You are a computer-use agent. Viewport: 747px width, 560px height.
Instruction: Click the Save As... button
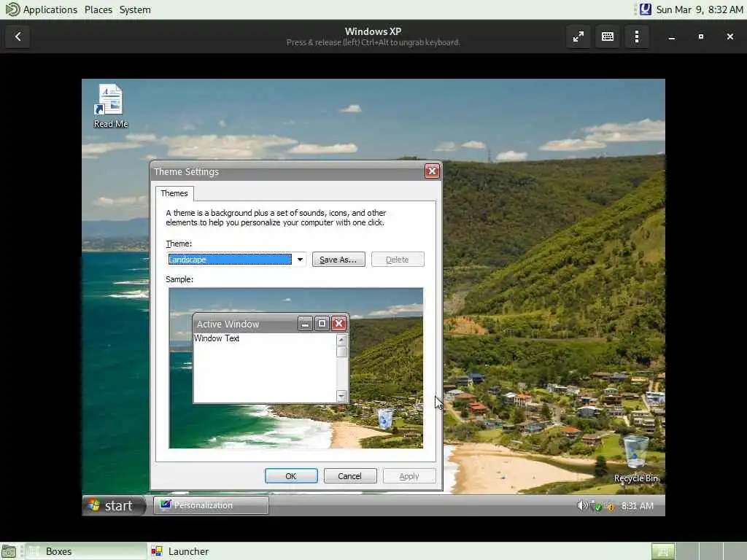point(338,260)
